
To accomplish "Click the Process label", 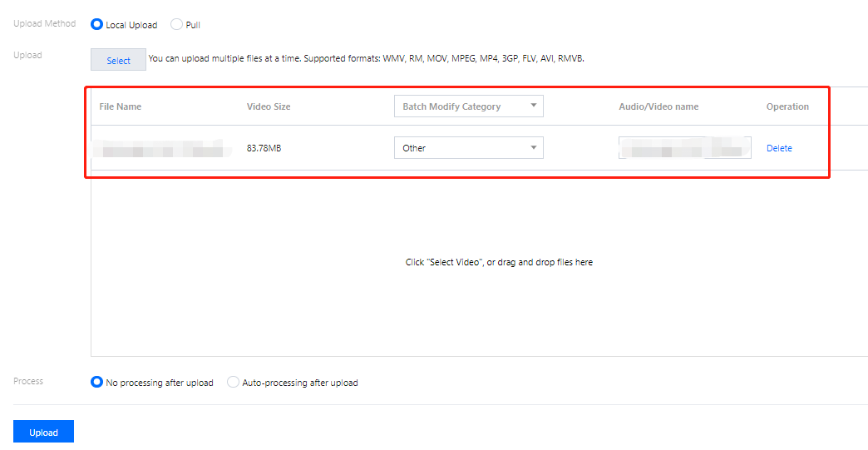I will pyautogui.click(x=28, y=381).
